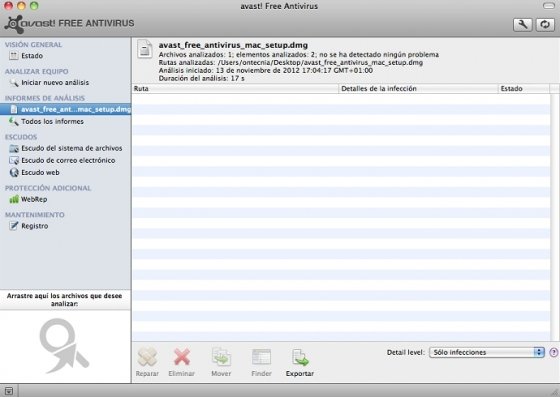Click the dmg file icon in report header
Viewport: 560px width, 397px height.
(145, 49)
